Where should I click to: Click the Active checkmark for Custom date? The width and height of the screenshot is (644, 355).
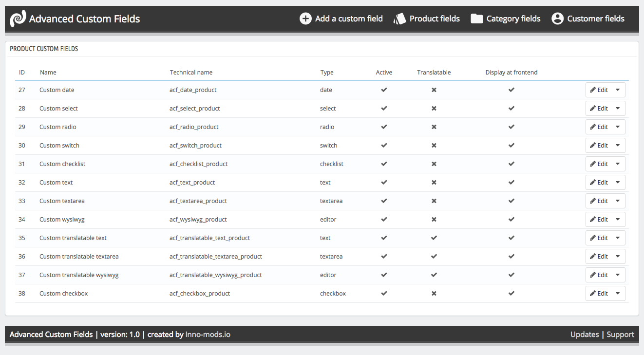(384, 90)
